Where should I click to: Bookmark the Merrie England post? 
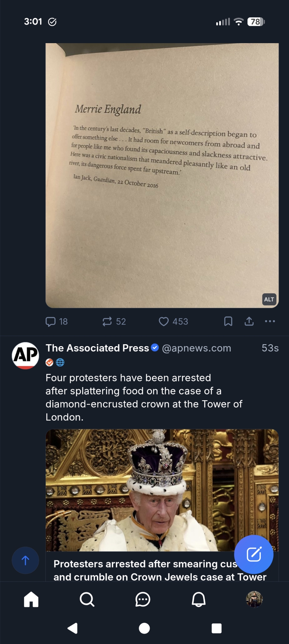point(228,321)
